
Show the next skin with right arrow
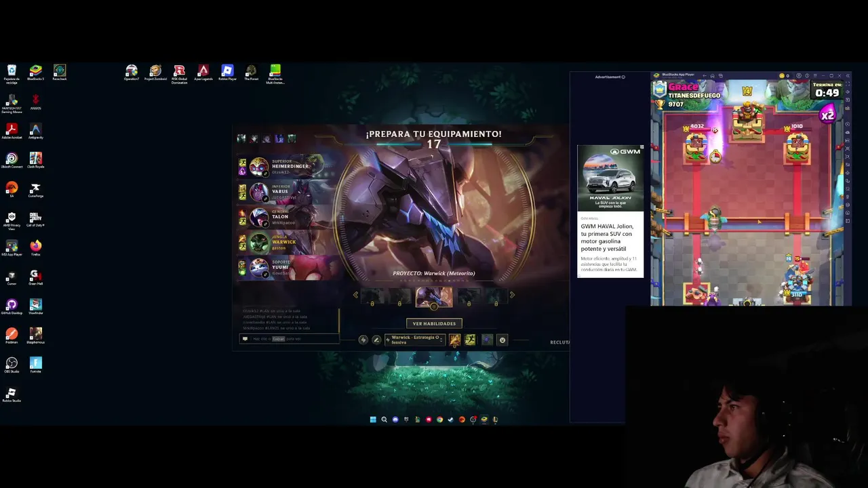pos(512,295)
